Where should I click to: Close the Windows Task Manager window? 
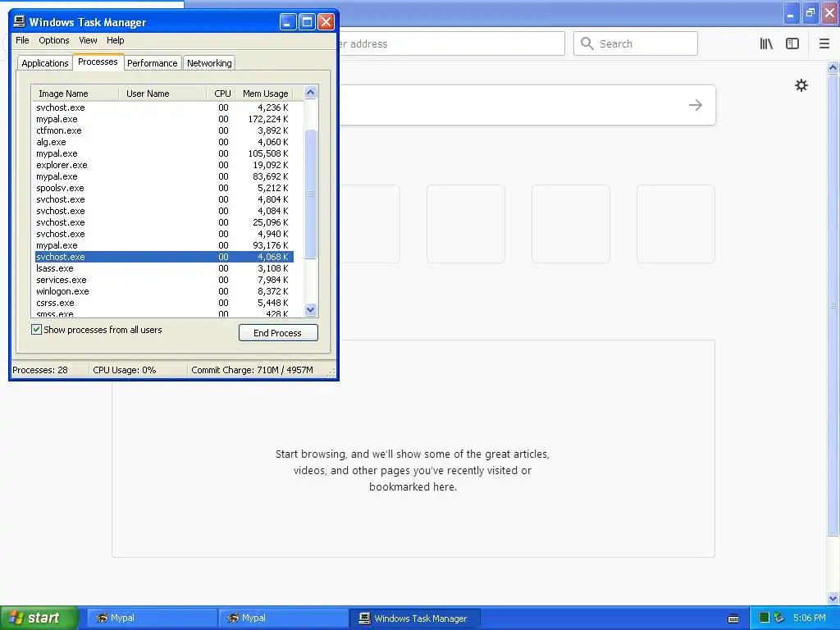pyautogui.click(x=326, y=22)
